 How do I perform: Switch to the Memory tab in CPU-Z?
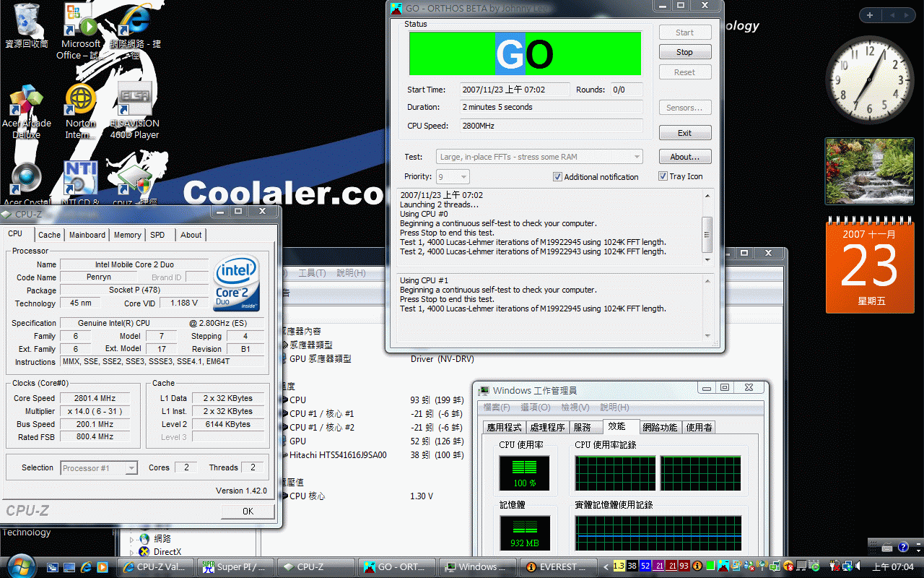(x=128, y=235)
